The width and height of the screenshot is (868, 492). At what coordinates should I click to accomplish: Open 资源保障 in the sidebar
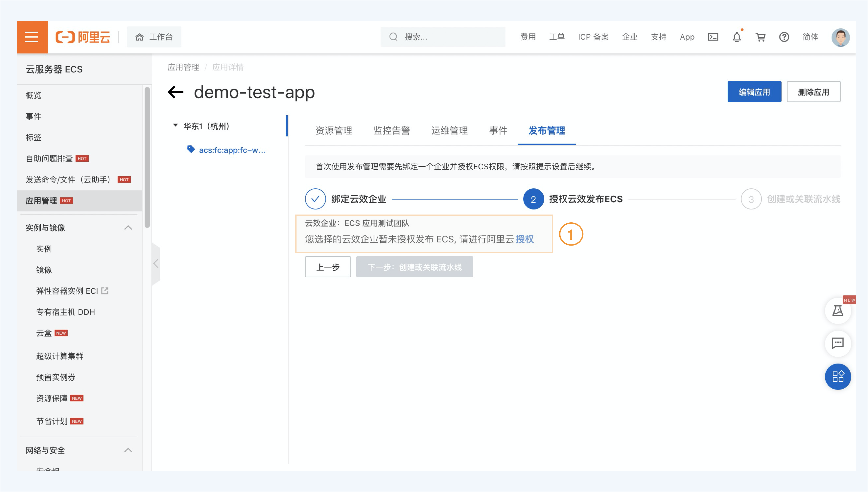click(x=52, y=398)
